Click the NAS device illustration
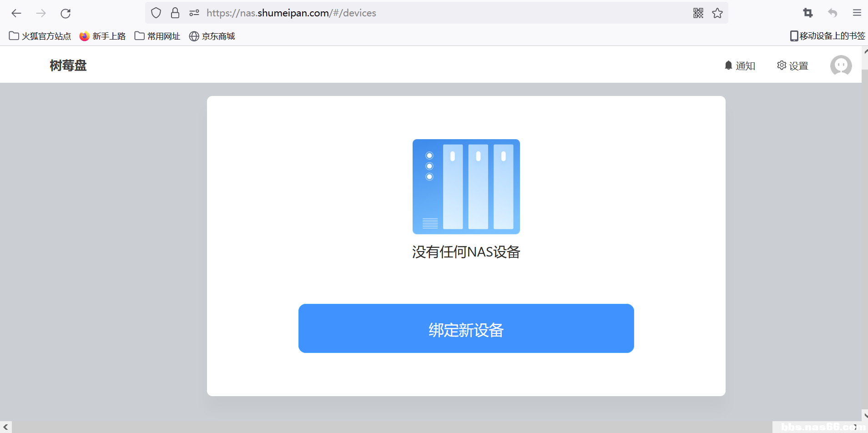Screen dimensions: 868x433 point(466,186)
